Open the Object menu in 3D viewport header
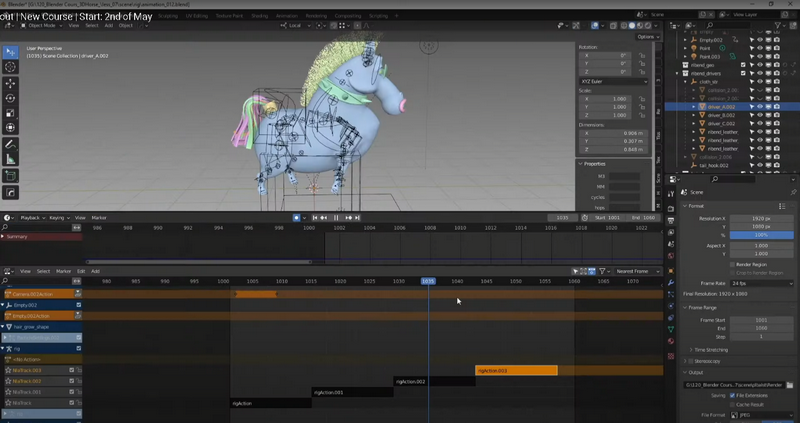 [126, 26]
